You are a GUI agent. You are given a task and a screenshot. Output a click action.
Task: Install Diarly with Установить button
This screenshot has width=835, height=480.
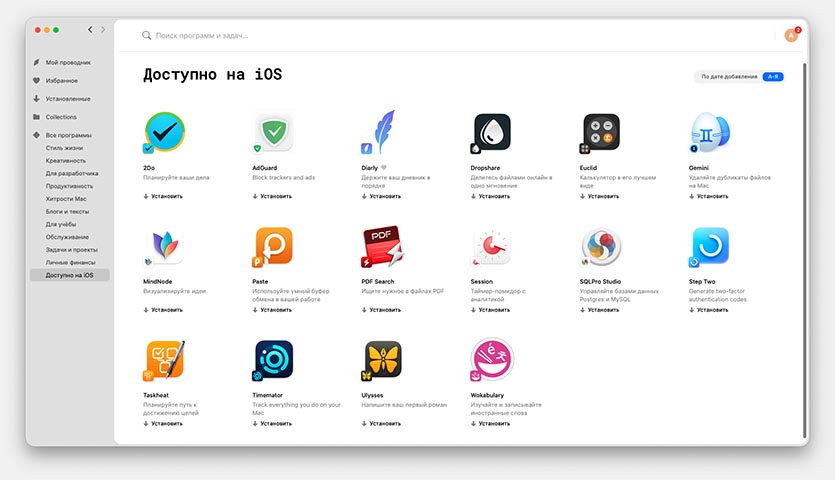(381, 196)
